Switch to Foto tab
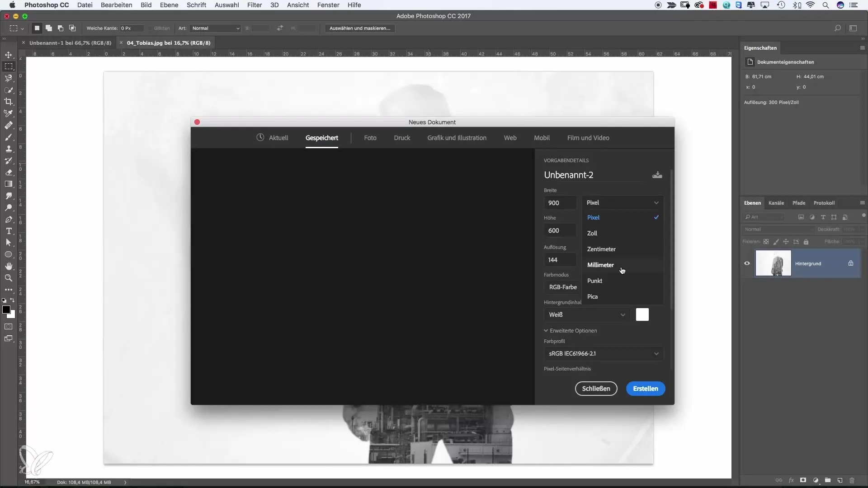 (x=370, y=138)
